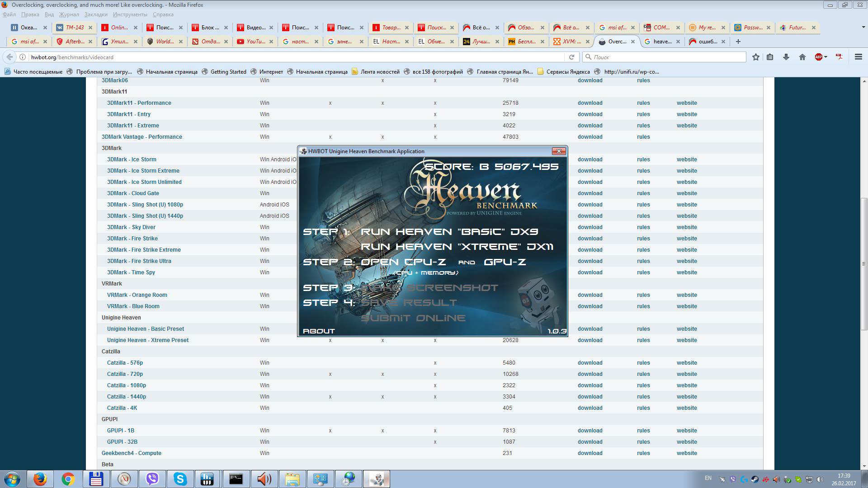
Task: Open the Firefox downloads arrow
Action: 786,57
